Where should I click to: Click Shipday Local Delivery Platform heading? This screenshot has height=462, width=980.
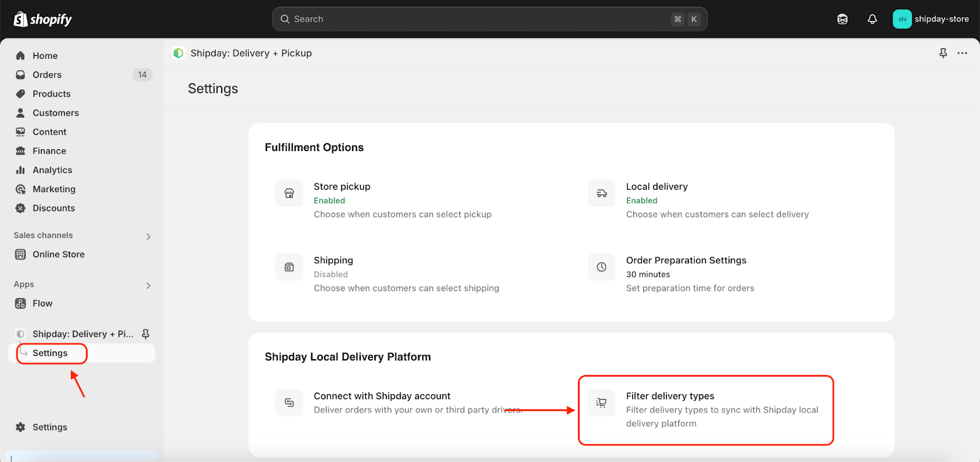click(348, 357)
